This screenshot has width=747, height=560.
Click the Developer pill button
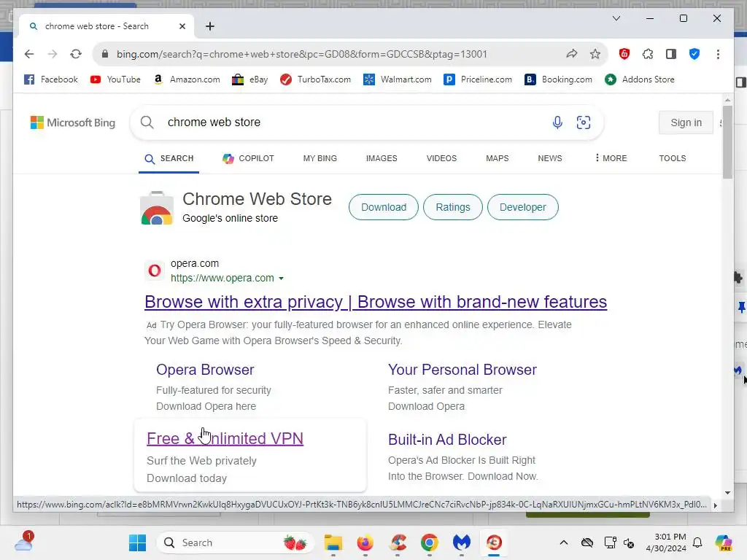522,207
